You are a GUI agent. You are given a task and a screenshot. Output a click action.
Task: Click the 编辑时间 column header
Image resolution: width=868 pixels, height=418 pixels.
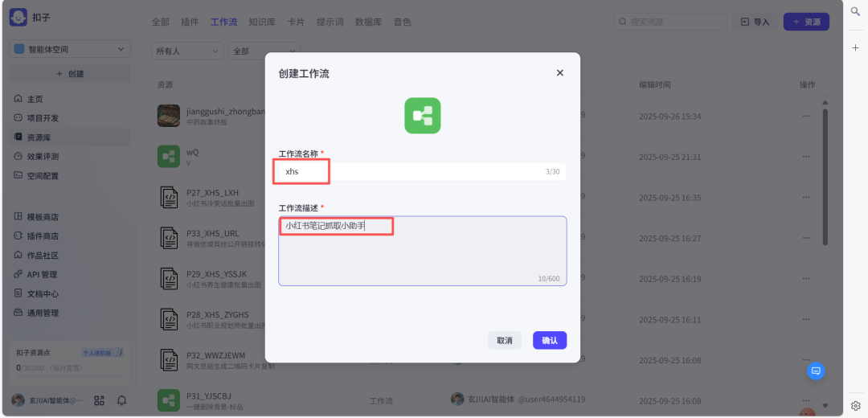tap(655, 84)
